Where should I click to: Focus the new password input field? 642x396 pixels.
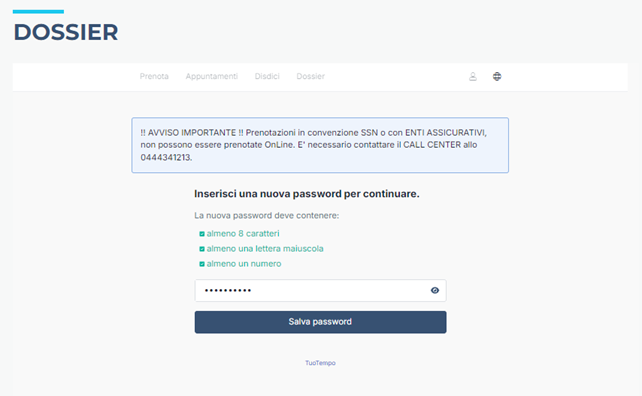tap(321, 290)
